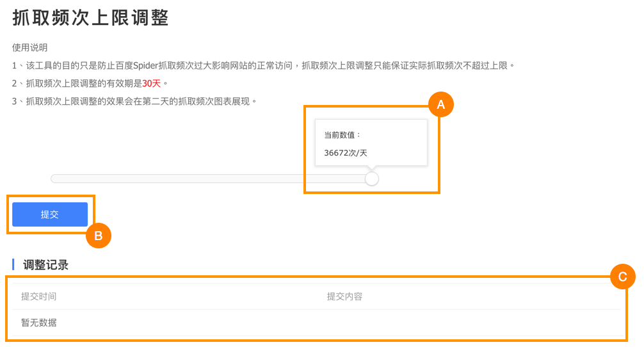
Task: Click the 提交时间 column header
Action: coord(38,296)
